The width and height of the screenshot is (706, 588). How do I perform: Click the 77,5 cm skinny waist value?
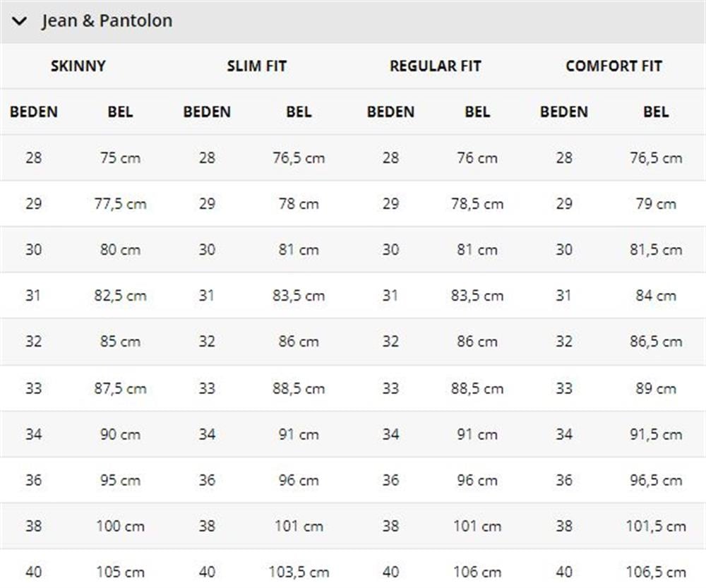[x=120, y=204]
